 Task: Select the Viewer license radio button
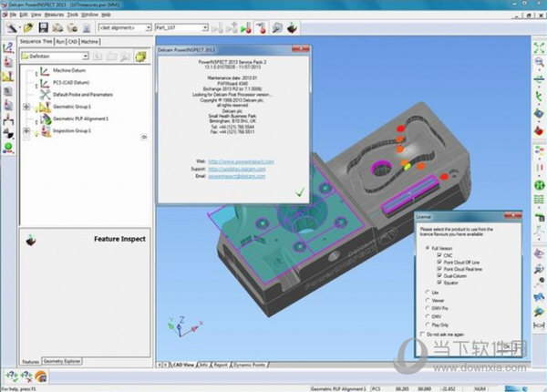pyautogui.click(x=429, y=300)
